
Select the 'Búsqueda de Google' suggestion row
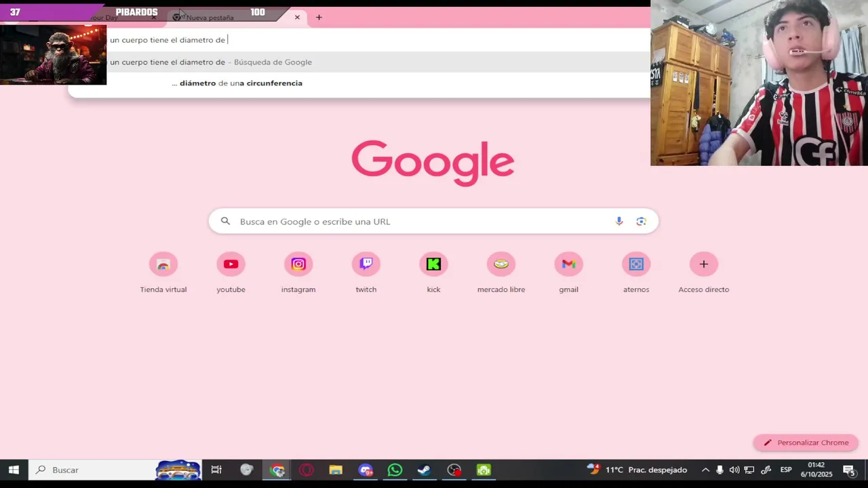pos(359,62)
